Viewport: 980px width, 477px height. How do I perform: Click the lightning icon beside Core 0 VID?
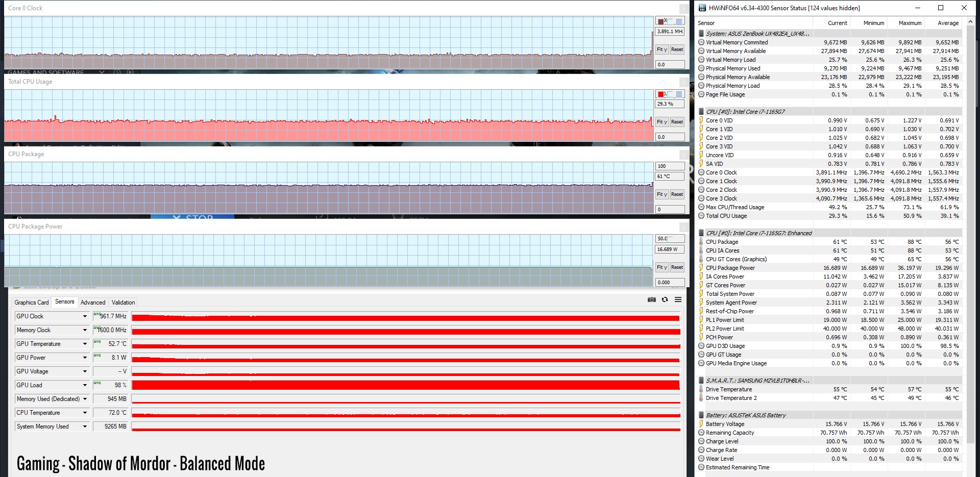(x=701, y=120)
